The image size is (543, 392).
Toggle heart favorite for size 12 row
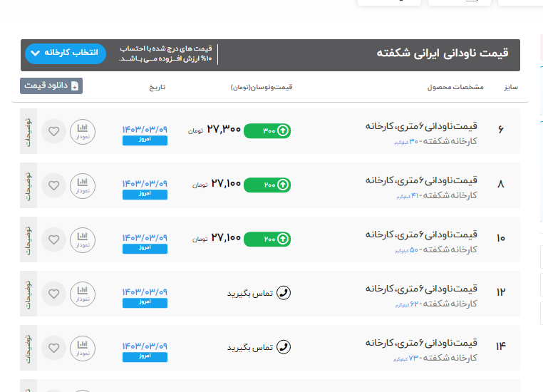[53, 293]
